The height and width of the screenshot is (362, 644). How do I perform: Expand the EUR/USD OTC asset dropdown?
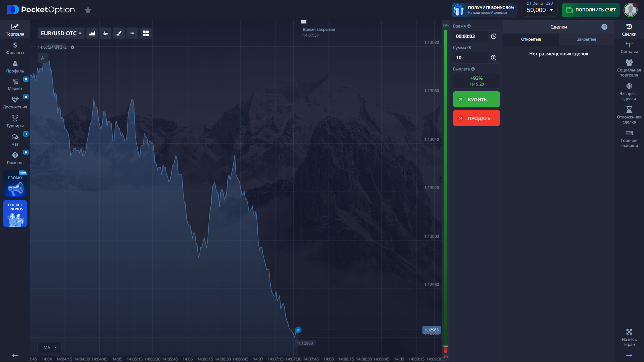[x=61, y=33]
